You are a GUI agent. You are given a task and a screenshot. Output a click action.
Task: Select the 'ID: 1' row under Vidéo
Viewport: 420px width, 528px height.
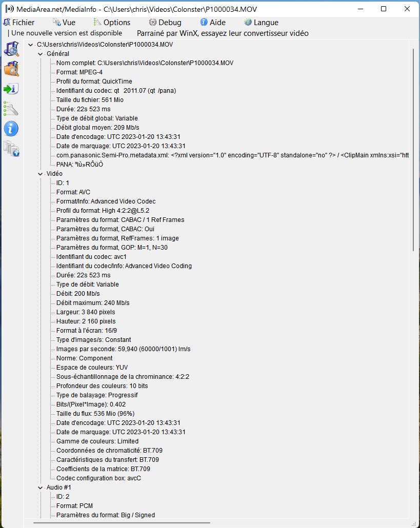point(63,183)
